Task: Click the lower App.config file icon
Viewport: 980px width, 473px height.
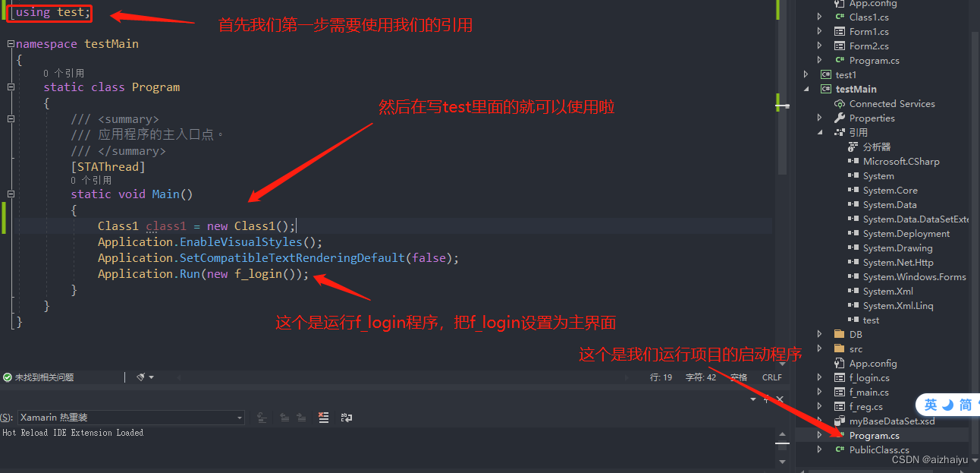Action: tap(840, 363)
